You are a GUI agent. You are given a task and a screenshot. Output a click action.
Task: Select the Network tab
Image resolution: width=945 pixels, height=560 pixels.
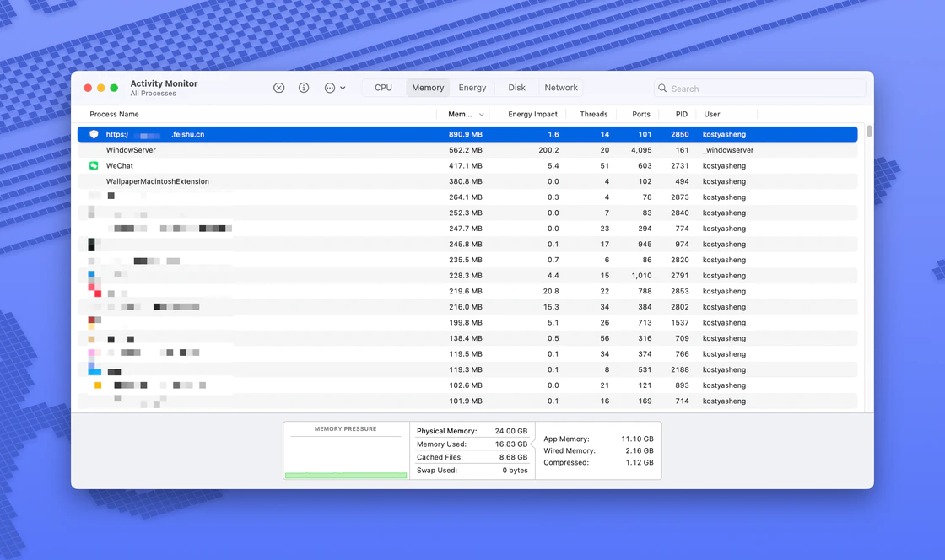[x=561, y=88]
